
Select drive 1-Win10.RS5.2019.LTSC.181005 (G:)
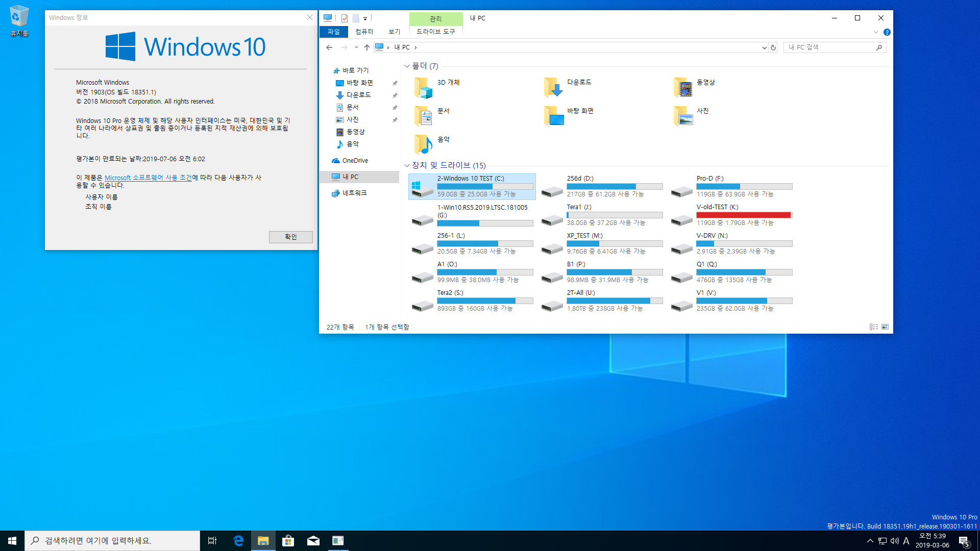coord(472,215)
